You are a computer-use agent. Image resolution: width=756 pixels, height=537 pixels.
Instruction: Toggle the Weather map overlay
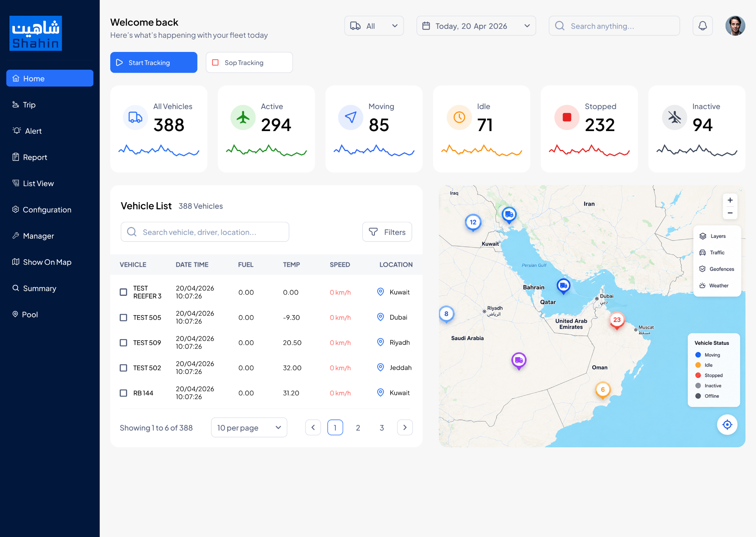click(714, 286)
